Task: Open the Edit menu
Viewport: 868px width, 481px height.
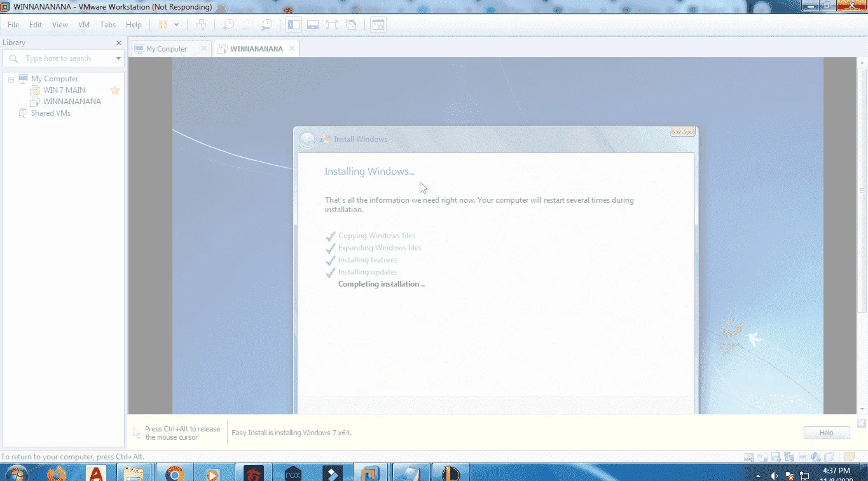Action: (x=36, y=25)
